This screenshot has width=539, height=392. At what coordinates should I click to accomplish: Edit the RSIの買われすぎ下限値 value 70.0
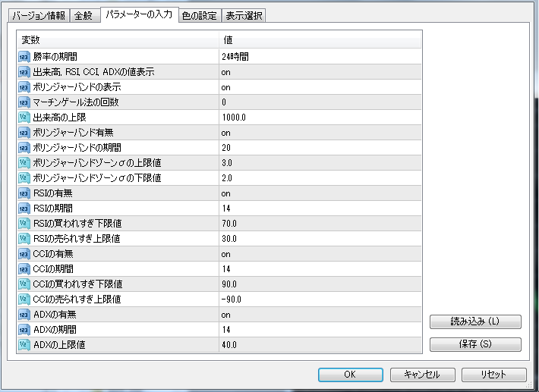pos(320,224)
